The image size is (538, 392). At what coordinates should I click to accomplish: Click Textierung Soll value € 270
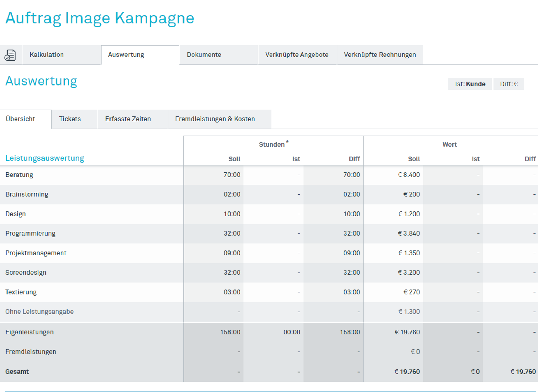click(x=412, y=292)
